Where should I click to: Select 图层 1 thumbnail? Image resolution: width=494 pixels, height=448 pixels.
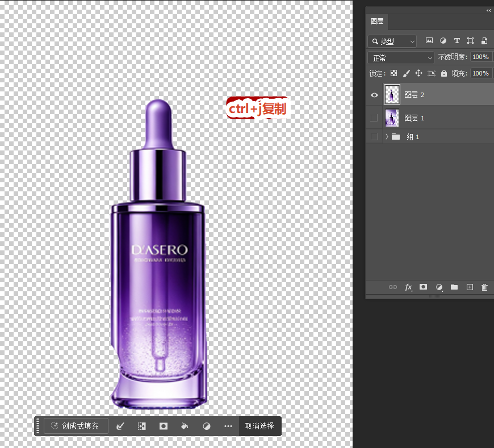392,118
